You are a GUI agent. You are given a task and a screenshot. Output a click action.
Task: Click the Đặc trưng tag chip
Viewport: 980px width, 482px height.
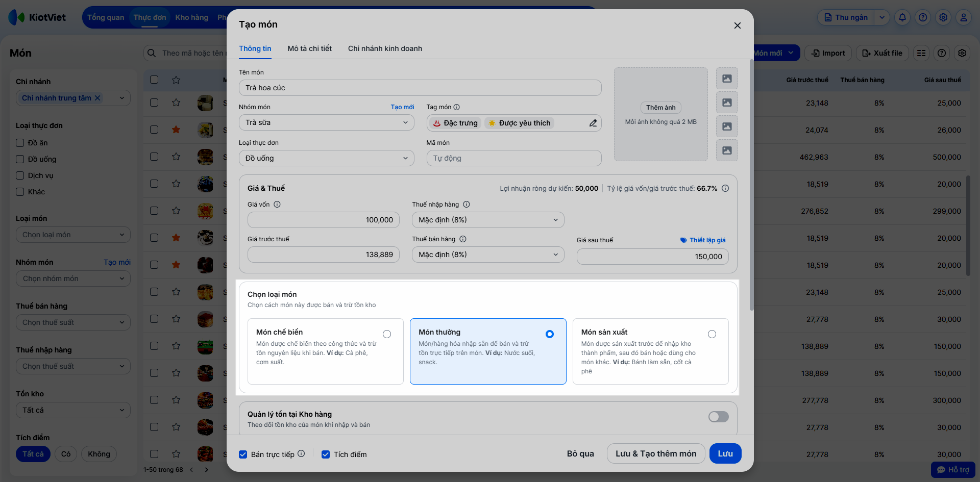(x=455, y=123)
